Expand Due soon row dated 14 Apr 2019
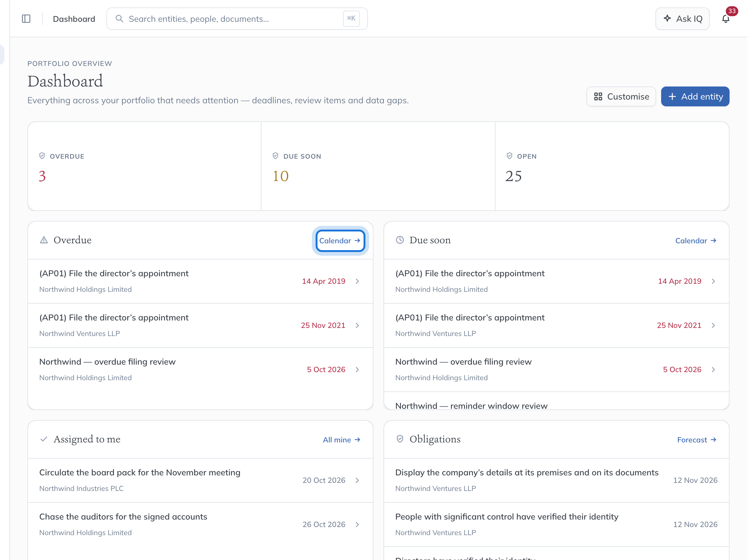 click(x=713, y=281)
